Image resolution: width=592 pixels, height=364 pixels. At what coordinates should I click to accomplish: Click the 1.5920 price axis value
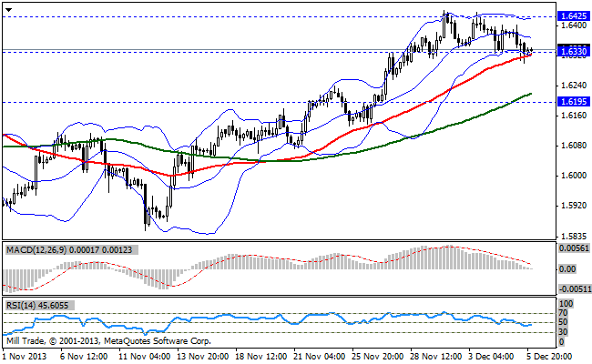[x=574, y=206]
